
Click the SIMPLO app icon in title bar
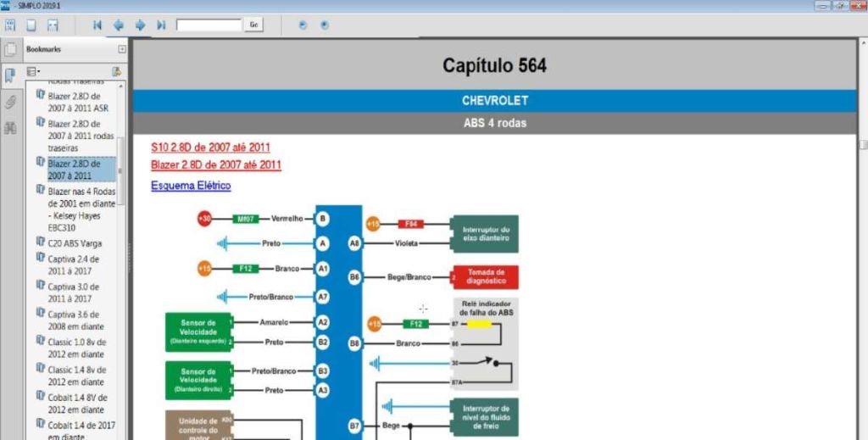coord(5,6)
